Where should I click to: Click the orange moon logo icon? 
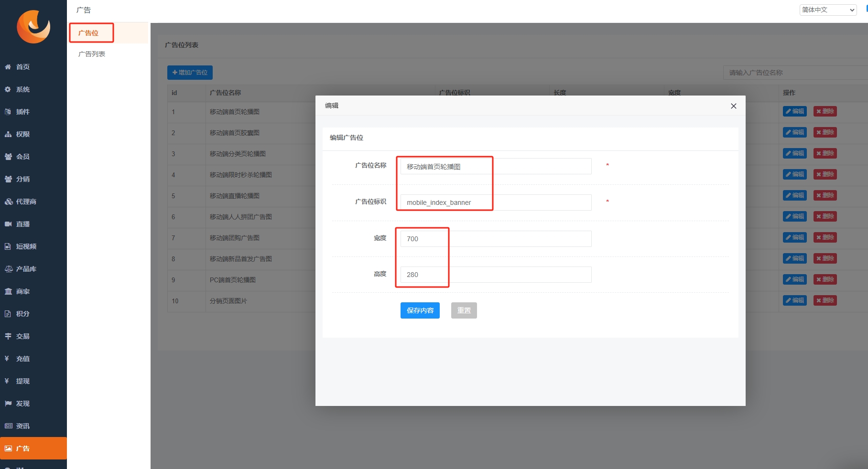point(33,27)
